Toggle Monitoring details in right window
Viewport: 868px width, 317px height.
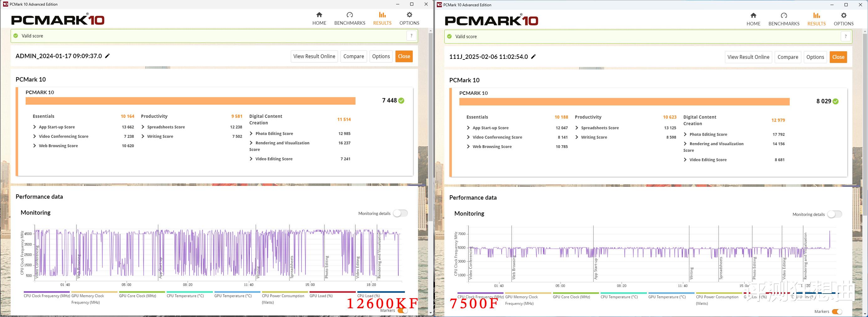[x=834, y=214]
